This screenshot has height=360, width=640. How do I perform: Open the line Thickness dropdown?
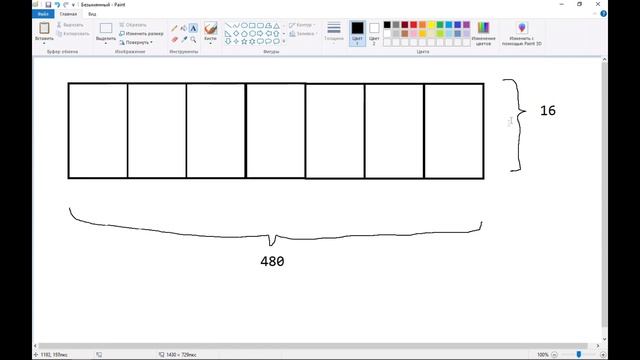(334, 32)
